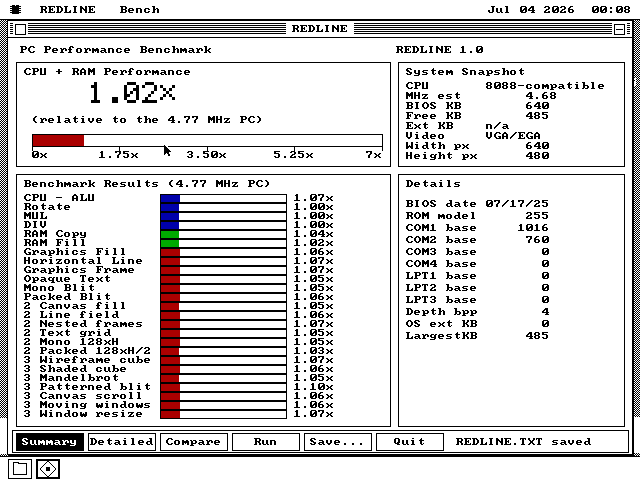Click the REDLINE window close box

20,29
